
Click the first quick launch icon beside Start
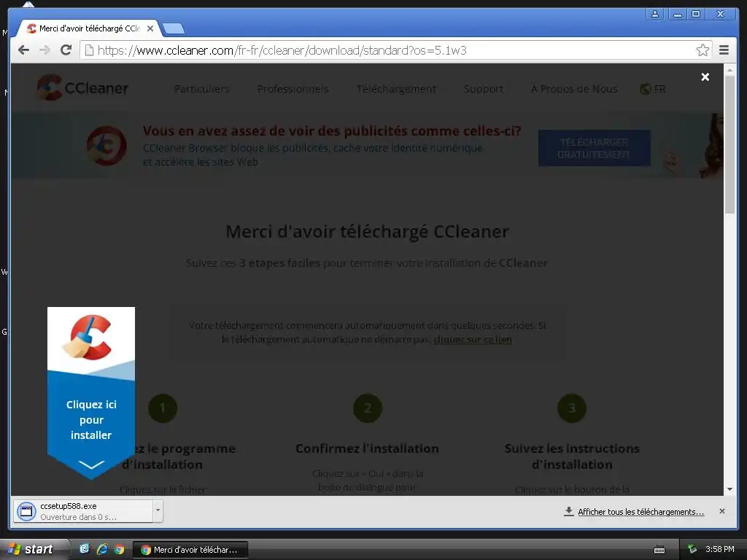(x=85, y=549)
